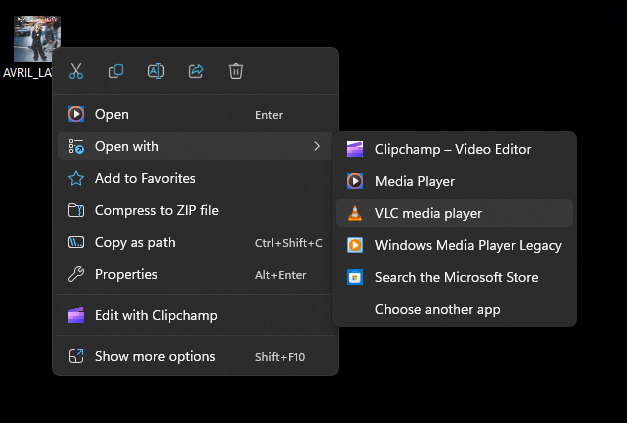Select Search the Microsoft Store
627x423 pixels.
pyautogui.click(x=454, y=277)
